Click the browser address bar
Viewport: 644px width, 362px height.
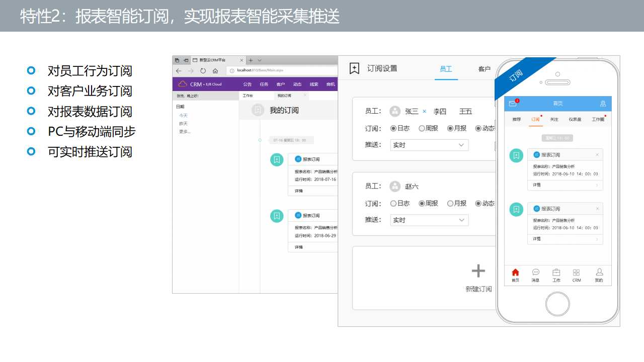[282, 71]
